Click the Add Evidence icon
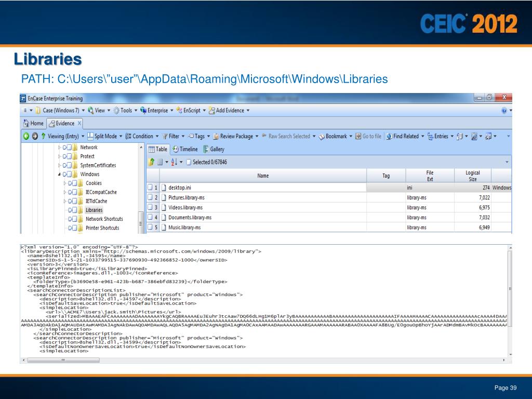 click(x=212, y=111)
